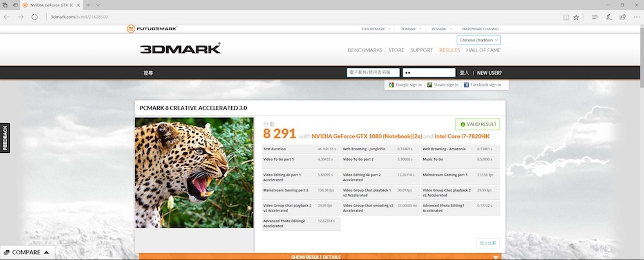Viewport: 644px width, 260px height.
Task: Share this page icon
Action: pos(623,17)
